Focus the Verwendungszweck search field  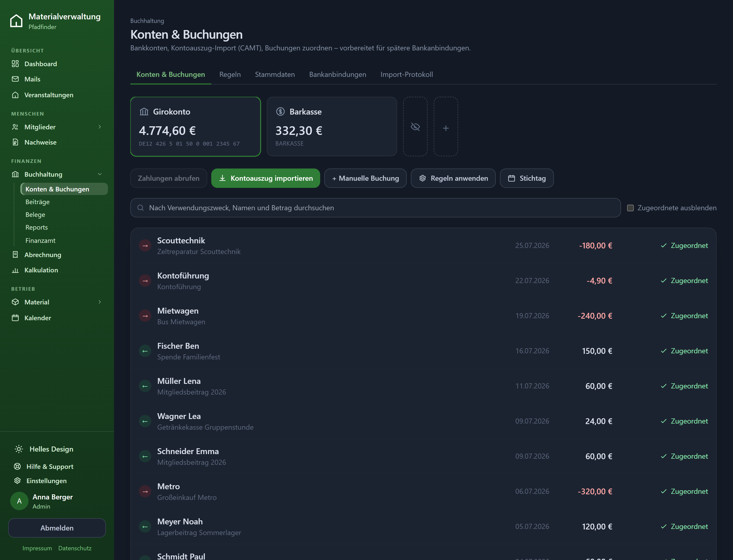tap(375, 208)
